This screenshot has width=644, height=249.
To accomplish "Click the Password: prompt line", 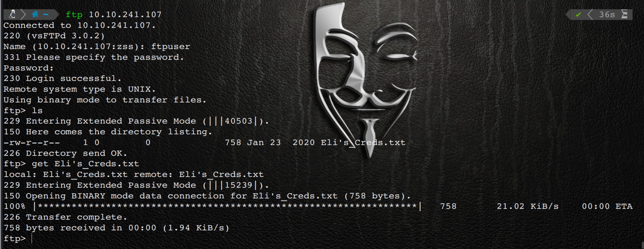I will click(x=28, y=68).
